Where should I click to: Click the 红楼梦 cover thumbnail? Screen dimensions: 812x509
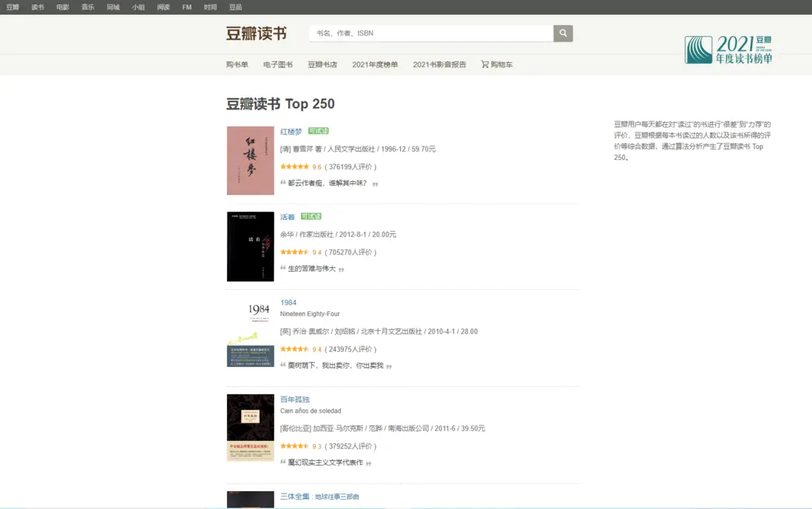(251, 161)
